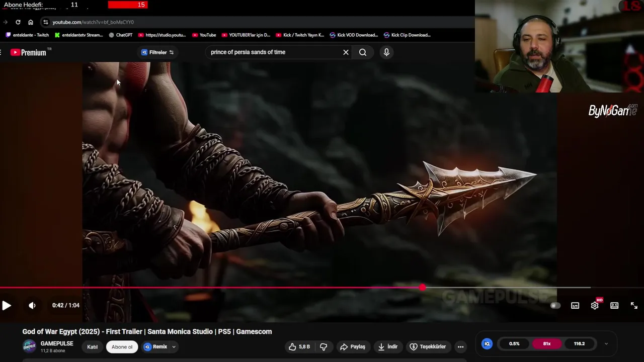
Task: Mute the video volume speaker icon
Action: pos(32,305)
